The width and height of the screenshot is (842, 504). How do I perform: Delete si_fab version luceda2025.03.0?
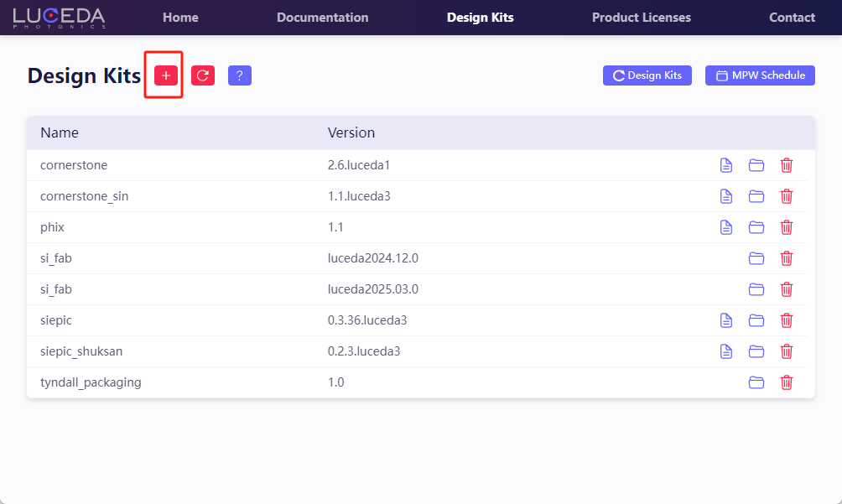tap(787, 290)
